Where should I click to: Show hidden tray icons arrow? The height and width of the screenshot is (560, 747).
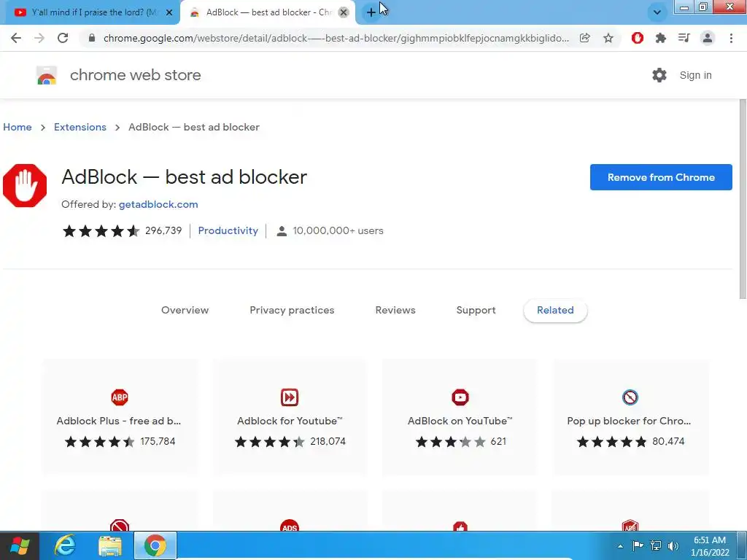click(620, 546)
